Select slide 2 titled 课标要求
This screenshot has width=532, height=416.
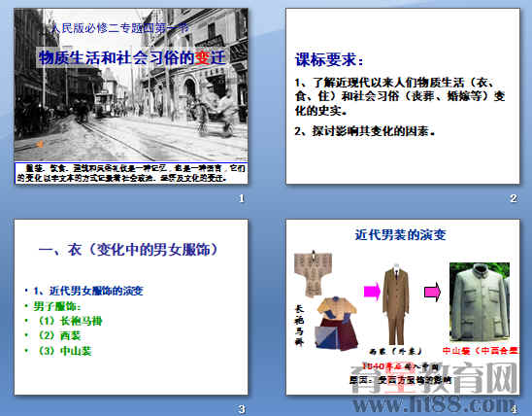(403, 96)
